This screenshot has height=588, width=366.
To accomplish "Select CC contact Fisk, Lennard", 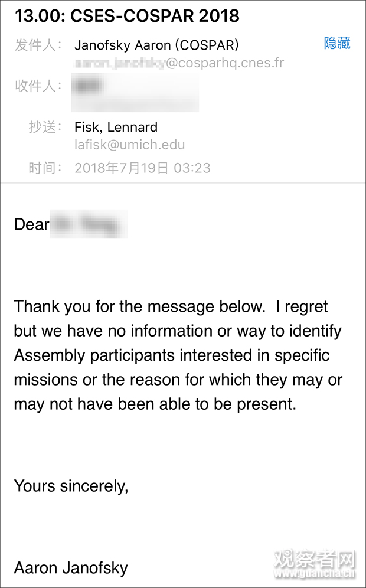I will (x=116, y=127).
